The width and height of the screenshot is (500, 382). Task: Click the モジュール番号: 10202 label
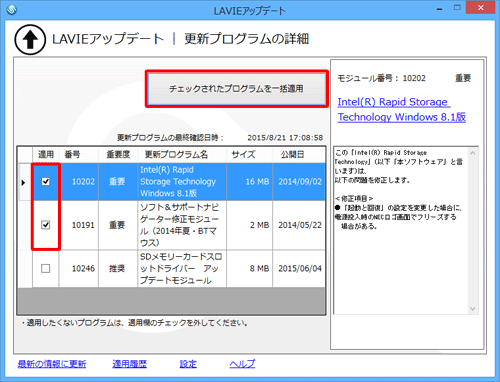pos(382,78)
